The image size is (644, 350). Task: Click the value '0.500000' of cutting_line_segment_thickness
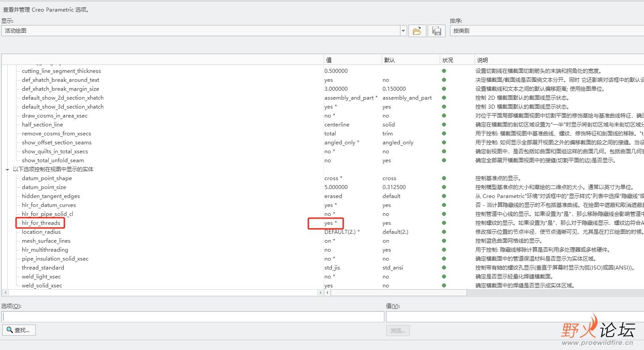click(336, 71)
